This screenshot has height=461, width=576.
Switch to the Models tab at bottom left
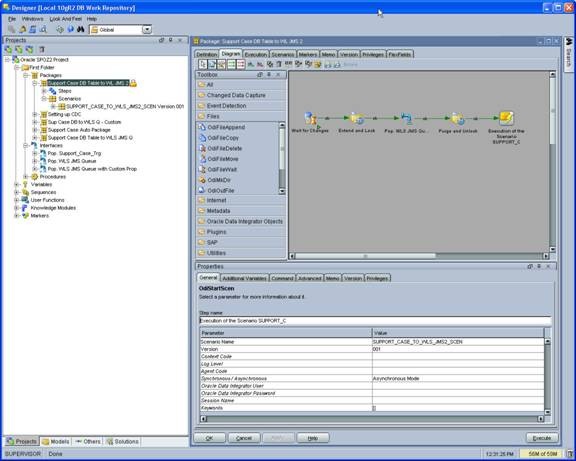point(55,442)
